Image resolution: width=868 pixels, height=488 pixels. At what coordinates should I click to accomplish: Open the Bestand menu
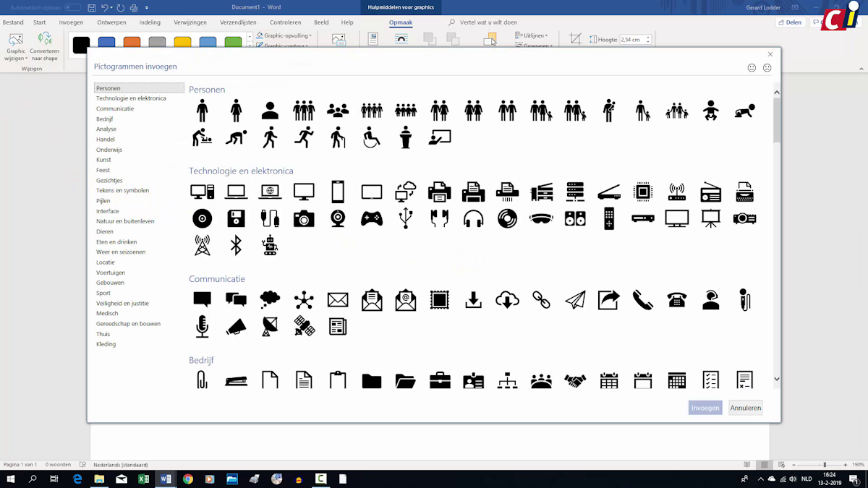pos(13,22)
